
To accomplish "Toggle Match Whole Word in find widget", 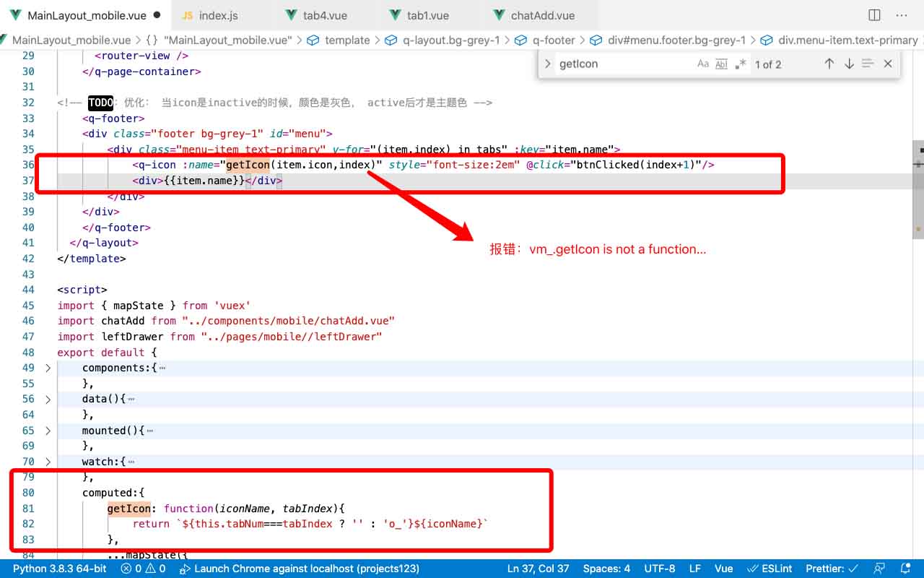I will click(721, 64).
